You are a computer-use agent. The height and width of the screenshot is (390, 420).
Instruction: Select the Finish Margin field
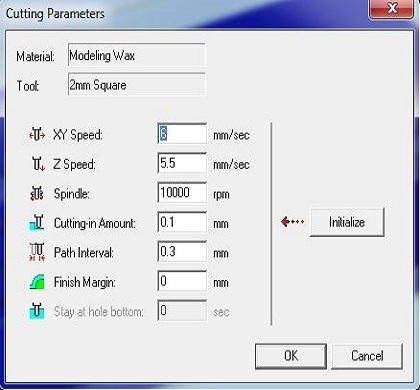[182, 281]
